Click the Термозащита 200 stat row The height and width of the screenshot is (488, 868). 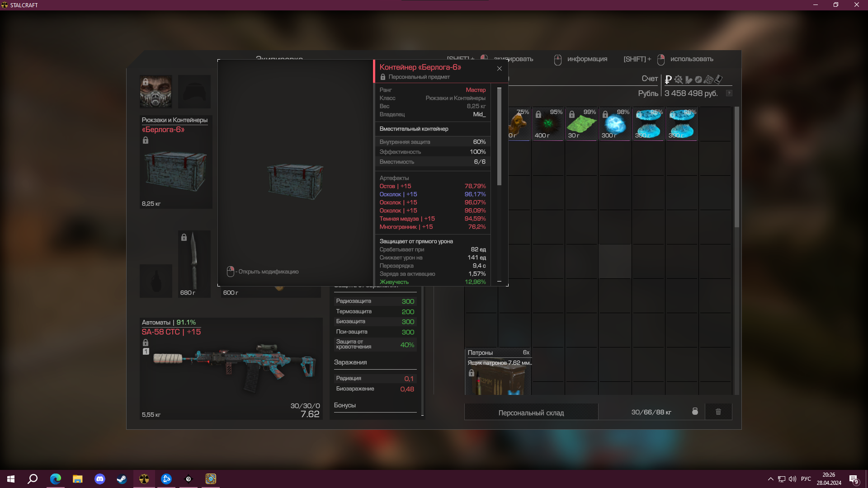(375, 312)
